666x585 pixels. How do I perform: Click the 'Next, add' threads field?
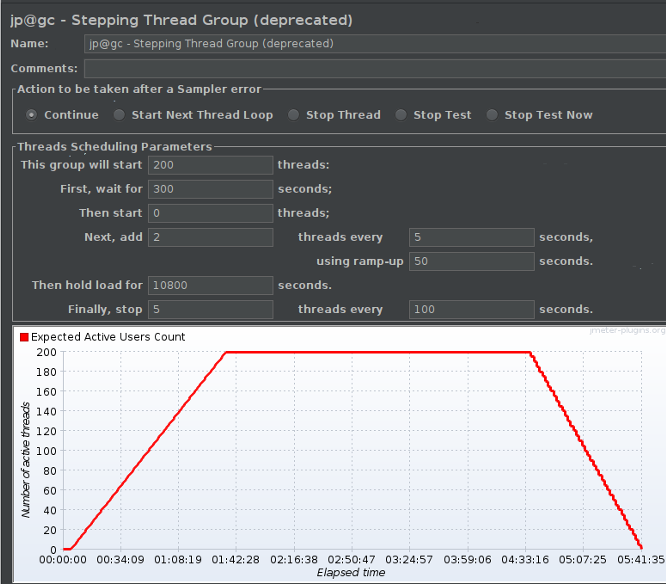point(210,237)
